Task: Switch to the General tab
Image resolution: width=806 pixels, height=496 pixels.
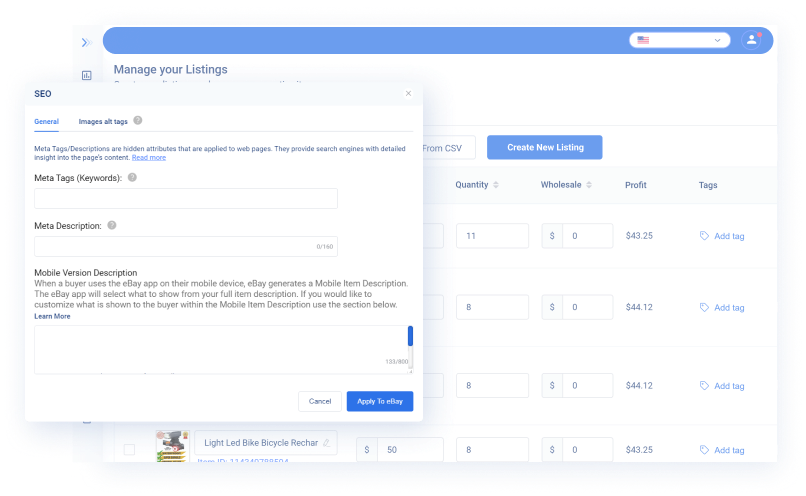Action: point(46,122)
